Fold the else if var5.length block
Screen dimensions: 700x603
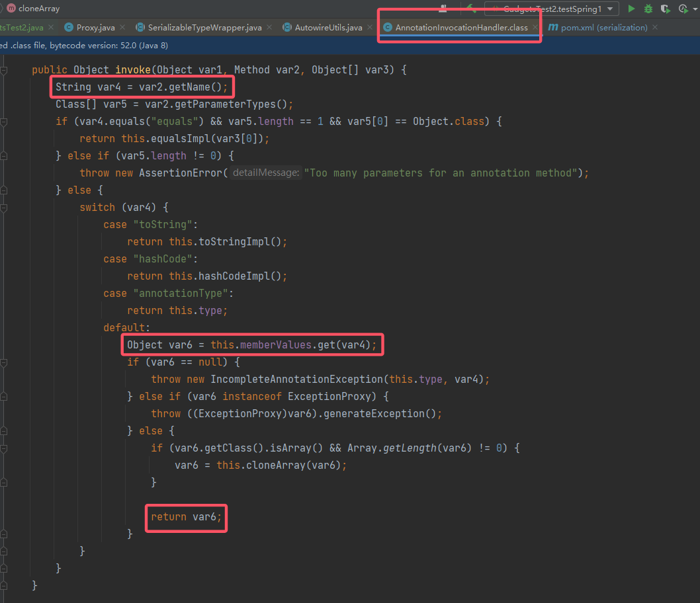click(x=3, y=156)
